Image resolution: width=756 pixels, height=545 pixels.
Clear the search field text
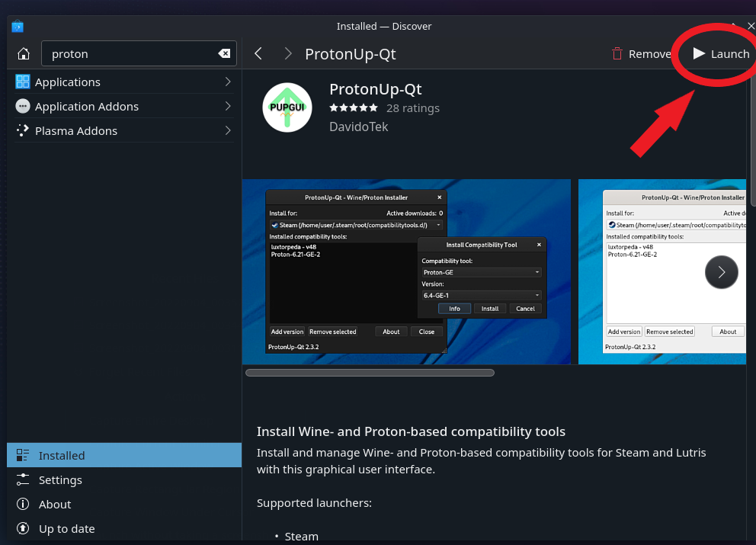click(x=224, y=53)
